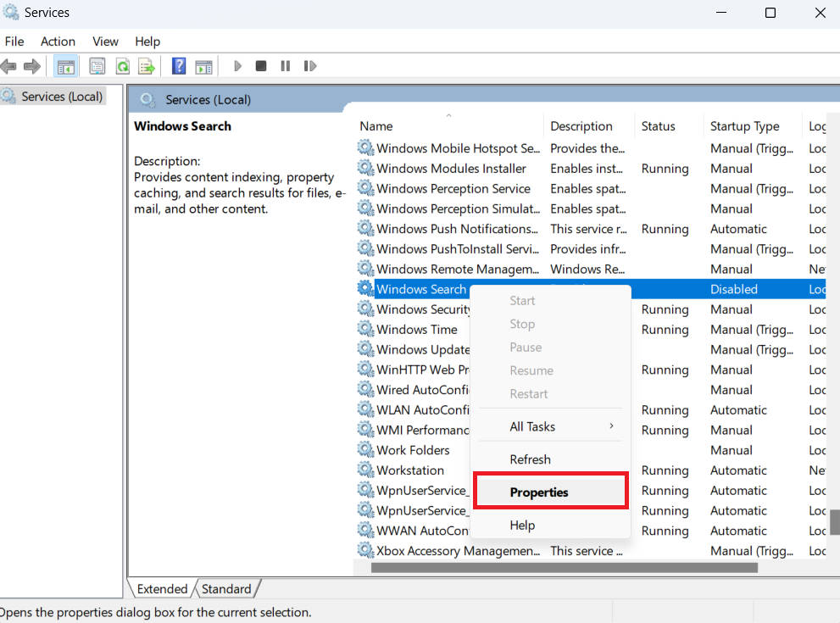Toggle the Show/Hide Console Tree icon
Viewport: 840px width, 623px height.
(x=66, y=66)
